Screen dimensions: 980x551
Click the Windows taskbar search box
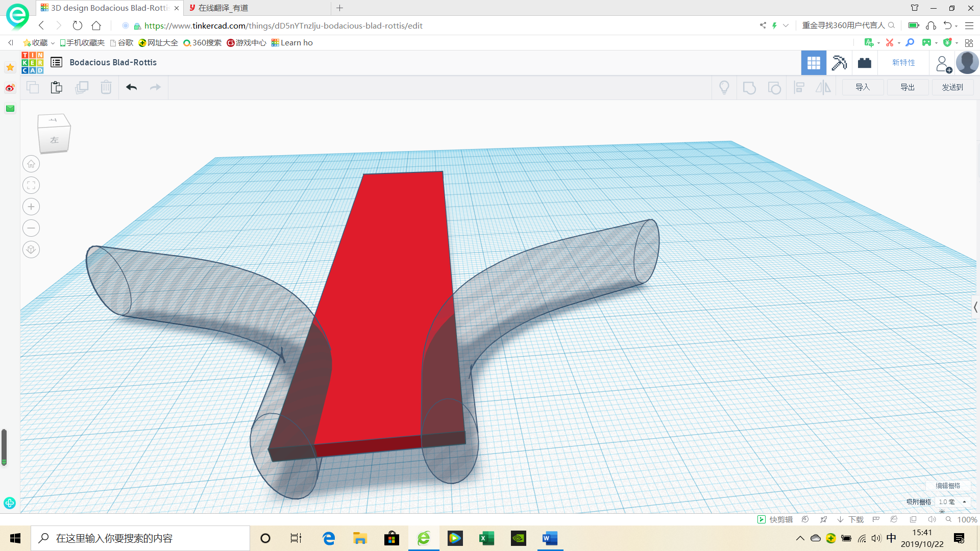pos(140,538)
